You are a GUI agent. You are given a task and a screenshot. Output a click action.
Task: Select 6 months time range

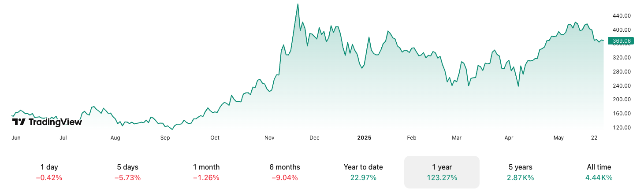285,172
